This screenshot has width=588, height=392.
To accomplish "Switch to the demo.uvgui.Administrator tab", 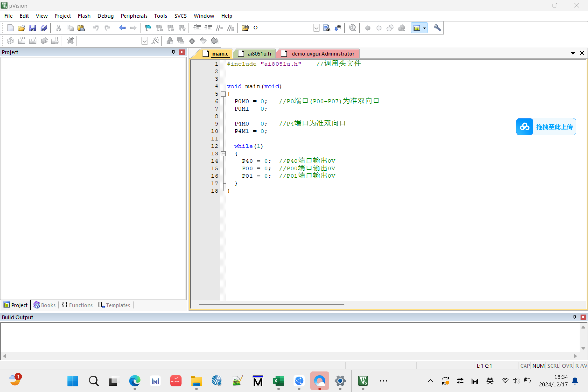I will tap(318, 53).
